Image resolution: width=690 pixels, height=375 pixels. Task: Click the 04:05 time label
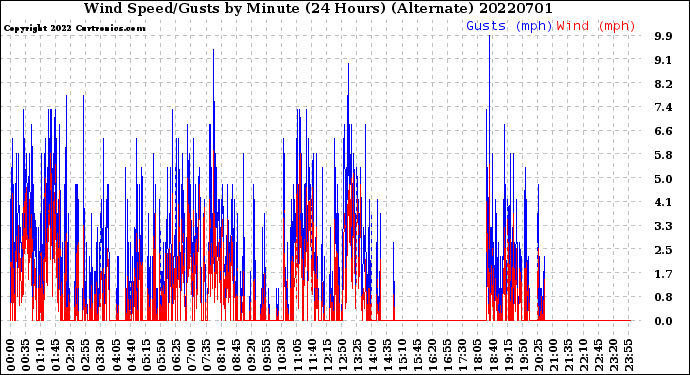[x=116, y=355]
